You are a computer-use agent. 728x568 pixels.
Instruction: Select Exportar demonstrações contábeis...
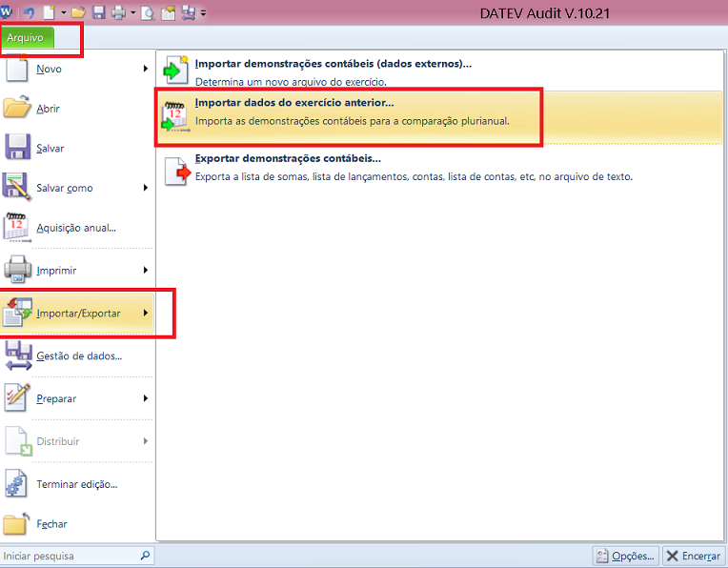(x=288, y=158)
